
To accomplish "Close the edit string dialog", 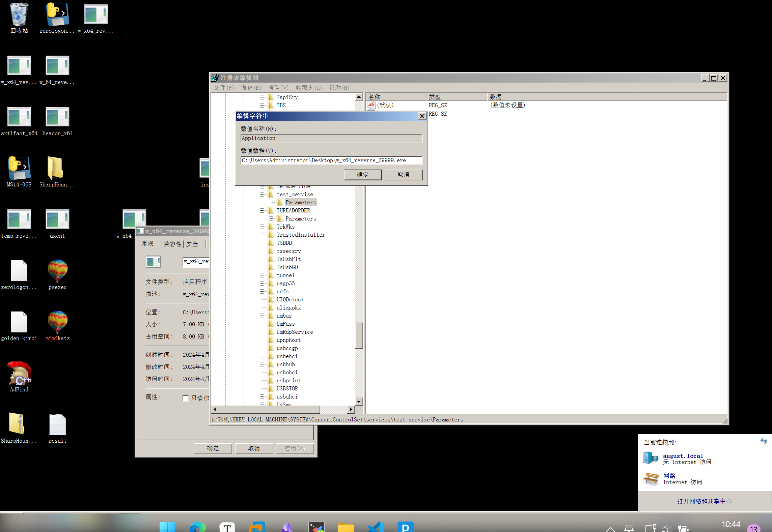I will tap(422, 116).
